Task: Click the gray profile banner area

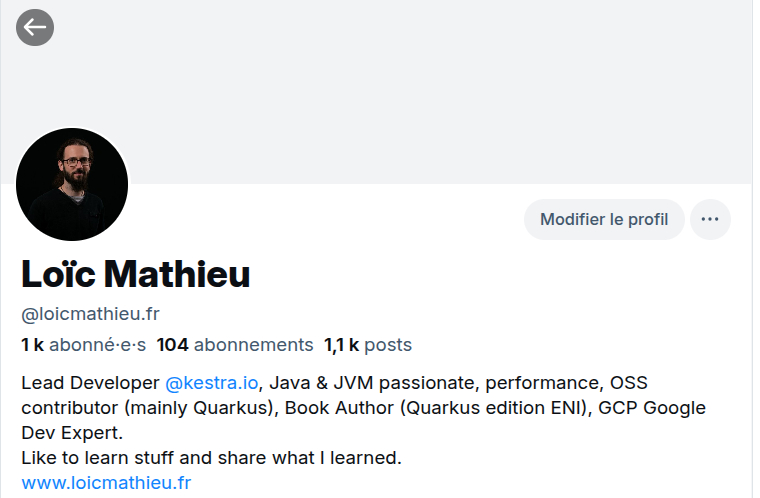Action: click(400, 90)
